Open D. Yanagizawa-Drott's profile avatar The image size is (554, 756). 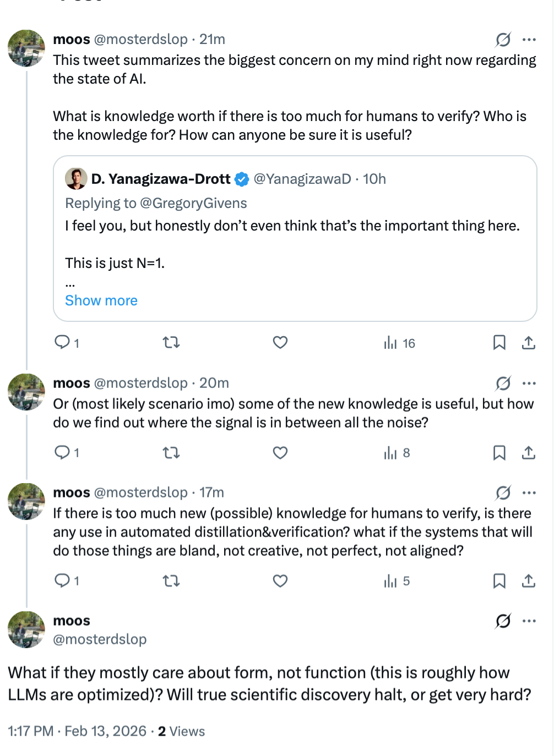[76, 179]
